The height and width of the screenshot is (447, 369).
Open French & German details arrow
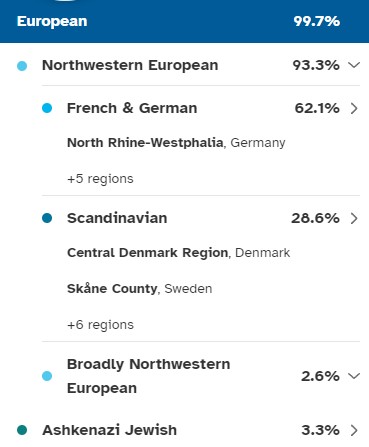(354, 108)
